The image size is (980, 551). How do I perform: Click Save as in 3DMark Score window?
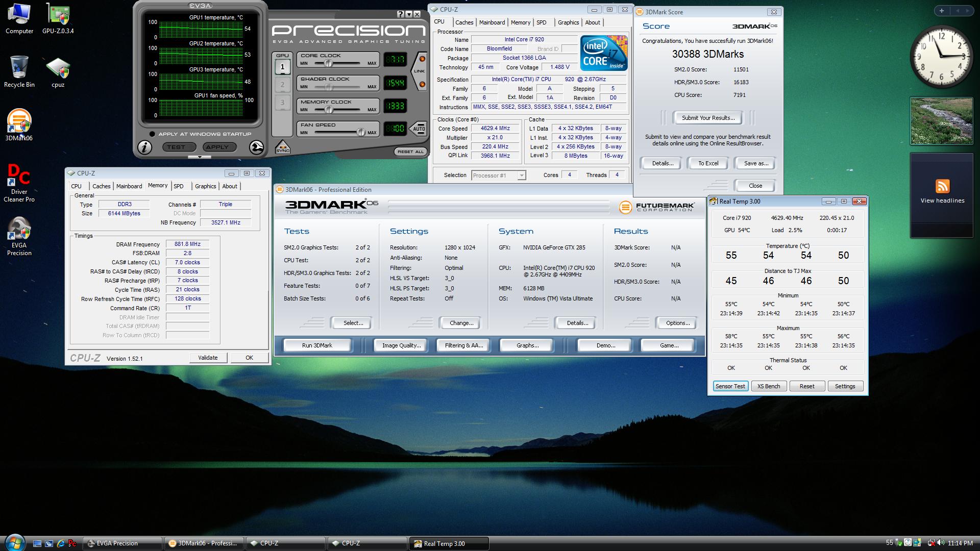[755, 163]
